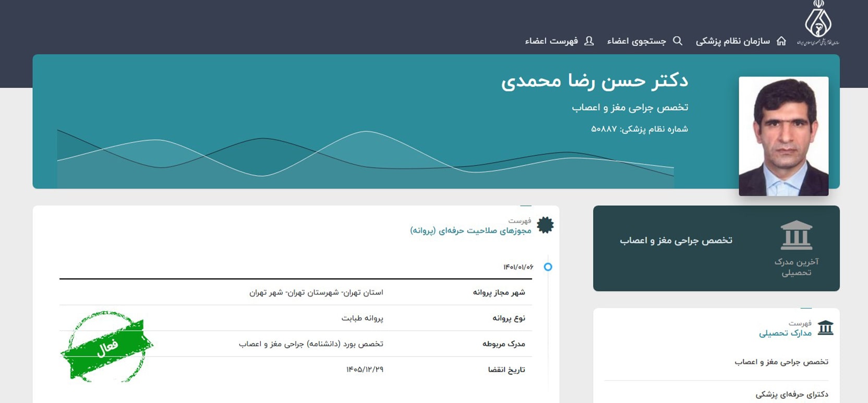Screen dimensions: 868x403
Task: Click the gear badge license icon
Action: tap(545, 225)
